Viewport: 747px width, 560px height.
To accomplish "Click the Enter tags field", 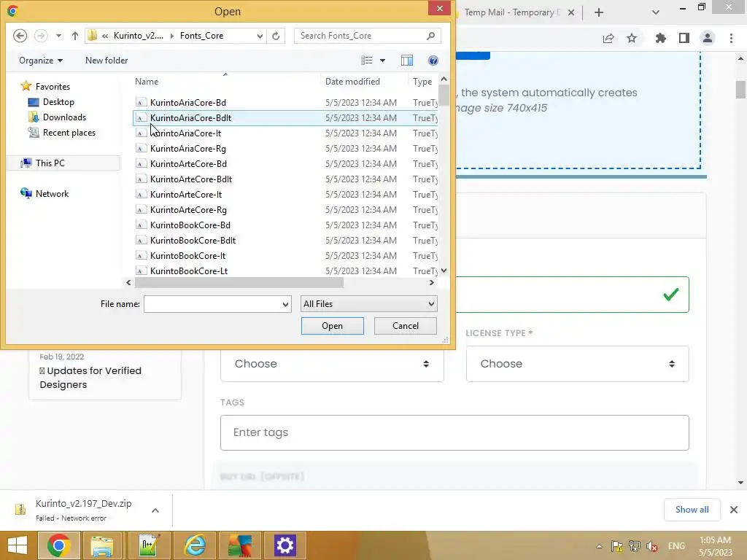I will pos(454,432).
